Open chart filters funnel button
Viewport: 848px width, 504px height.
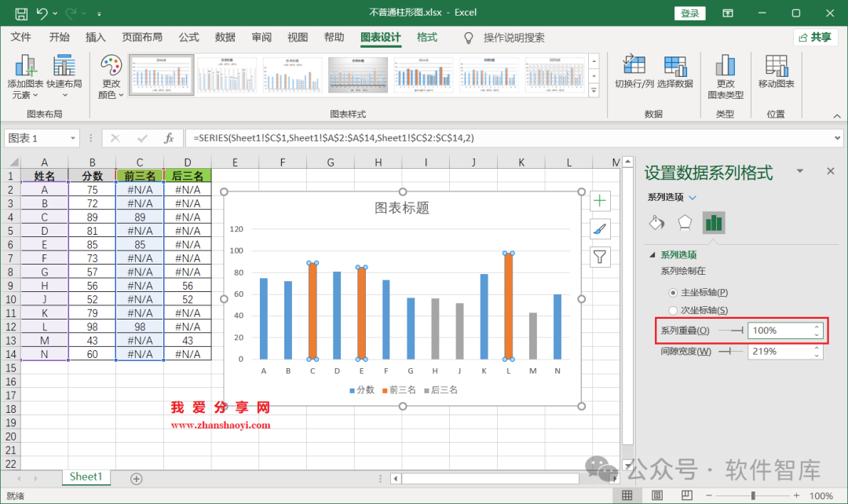click(600, 257)
